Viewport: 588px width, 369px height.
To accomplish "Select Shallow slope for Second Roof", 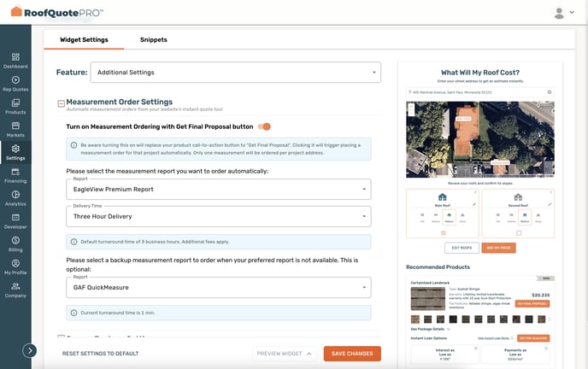I will [511, 217].
